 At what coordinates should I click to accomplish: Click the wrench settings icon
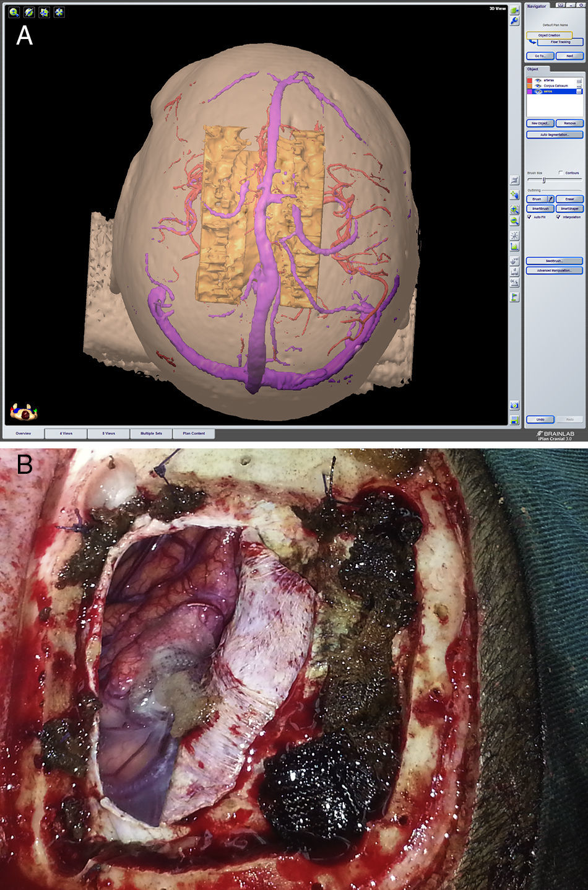click(x=514, y=21)
